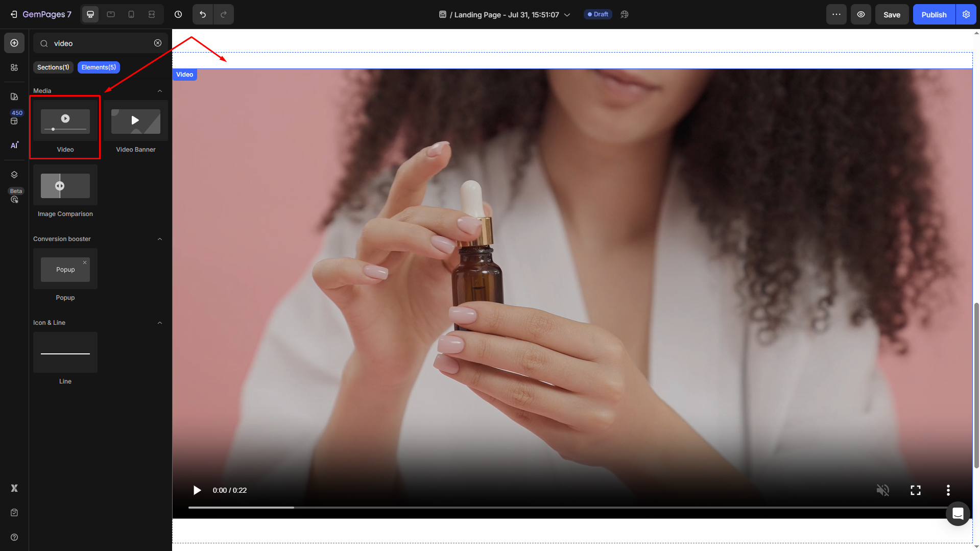Open page settings gear icon
This screenshot has width=980, height=551.
966,14
